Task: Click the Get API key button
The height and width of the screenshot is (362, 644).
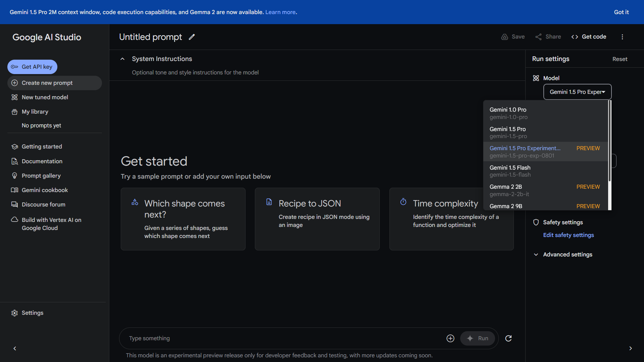Action: [32, 67]
